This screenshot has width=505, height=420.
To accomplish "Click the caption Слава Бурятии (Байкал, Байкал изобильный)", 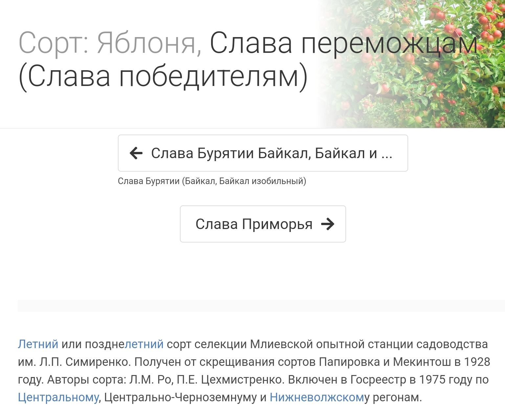I will (212, 181).
